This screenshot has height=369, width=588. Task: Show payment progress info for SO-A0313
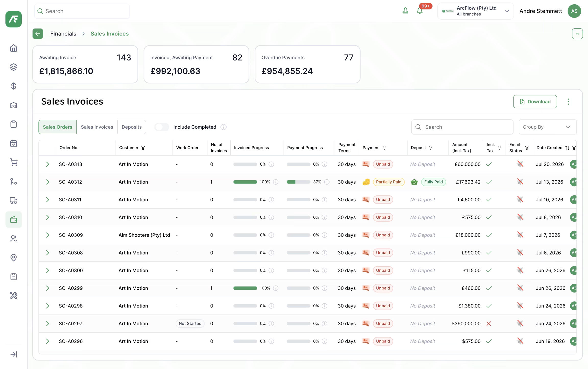click(325, 164)
